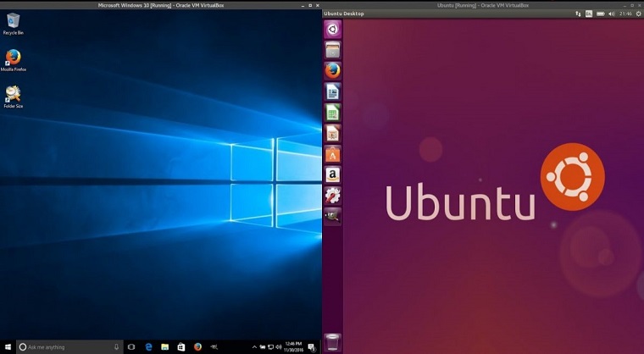Viewport: 644px width, 354px height.
Task: Open the Windows Action Center notifications icon
Action: (311, 347)
